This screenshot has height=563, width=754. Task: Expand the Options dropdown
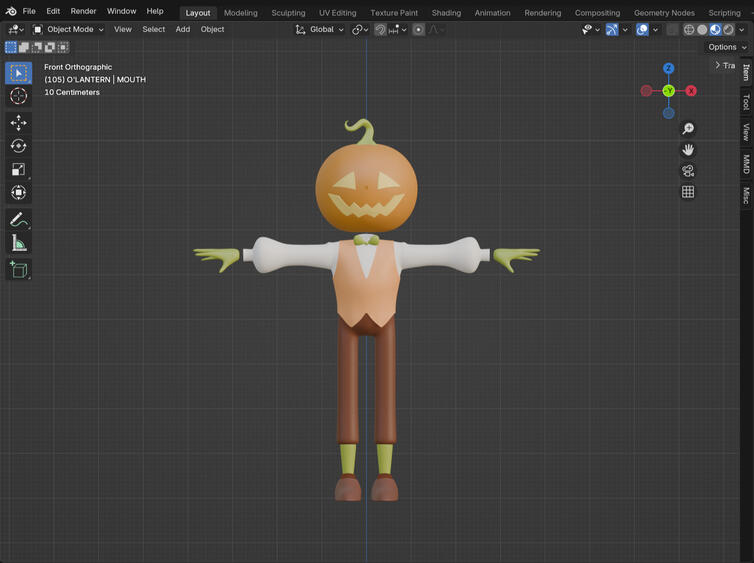[x=727, y=47]
